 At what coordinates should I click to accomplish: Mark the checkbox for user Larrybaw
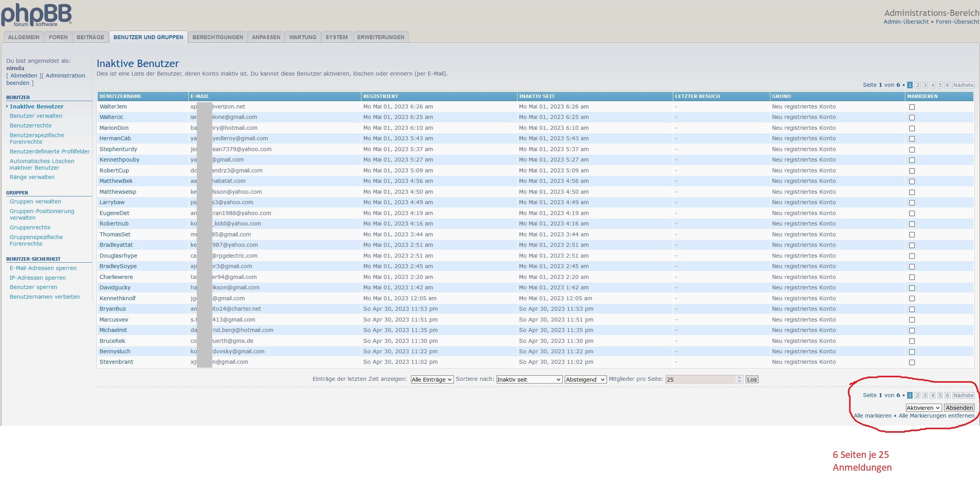pyautogui.click(x=912, y=203)
